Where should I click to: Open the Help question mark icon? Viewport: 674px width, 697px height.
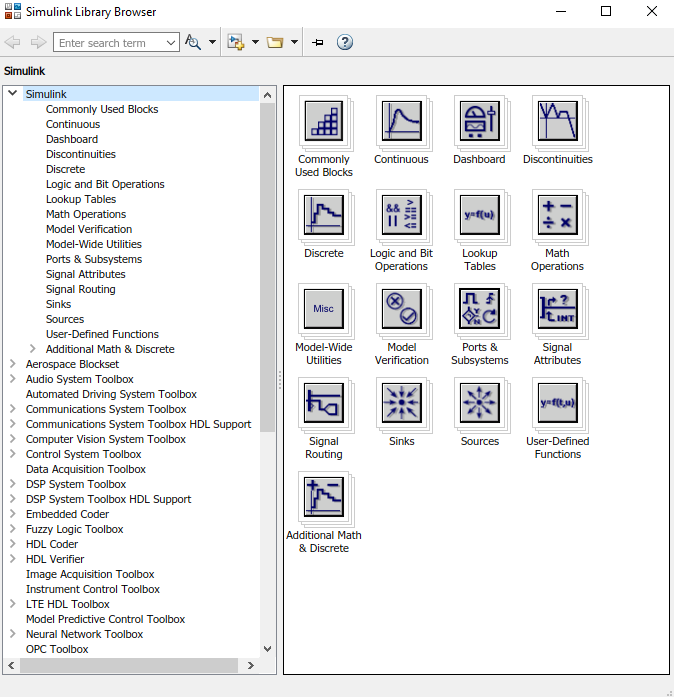(345, 42)
